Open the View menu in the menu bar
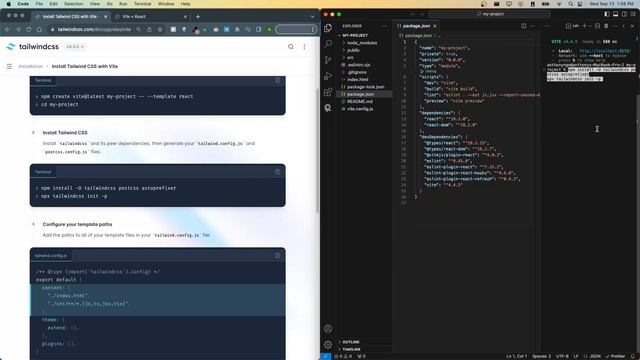 pyautogui.click(x=95, y=4)
